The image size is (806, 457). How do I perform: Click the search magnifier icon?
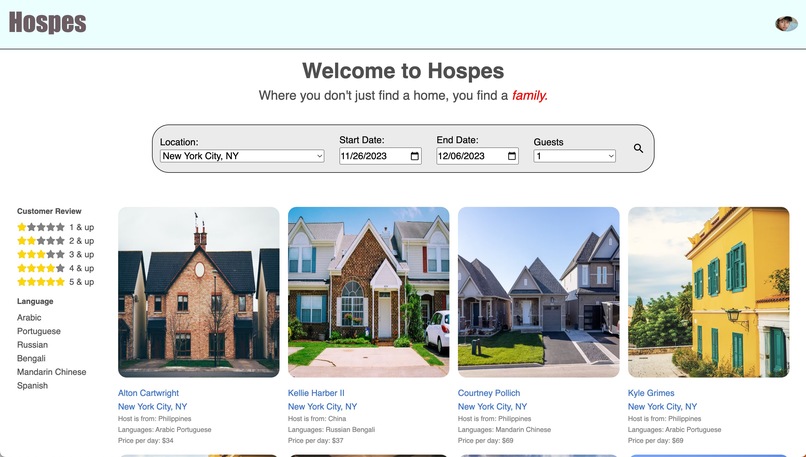click(x=638, y=148)
